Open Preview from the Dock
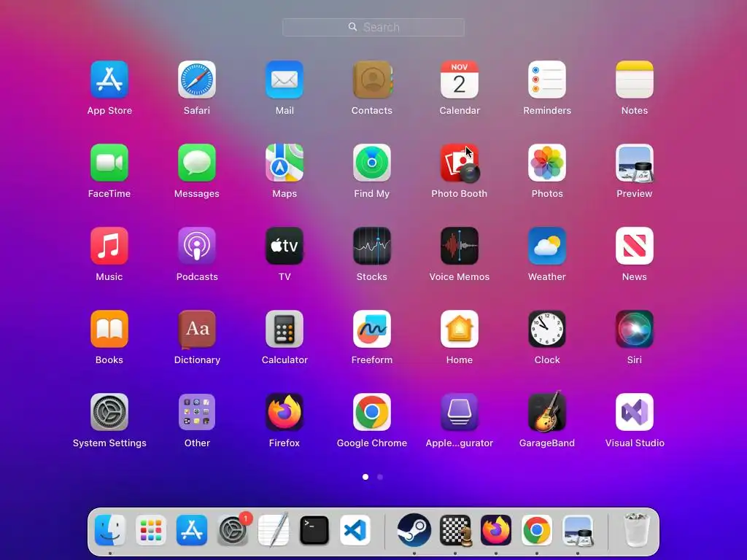747x560 pixels. coord(578,531)
